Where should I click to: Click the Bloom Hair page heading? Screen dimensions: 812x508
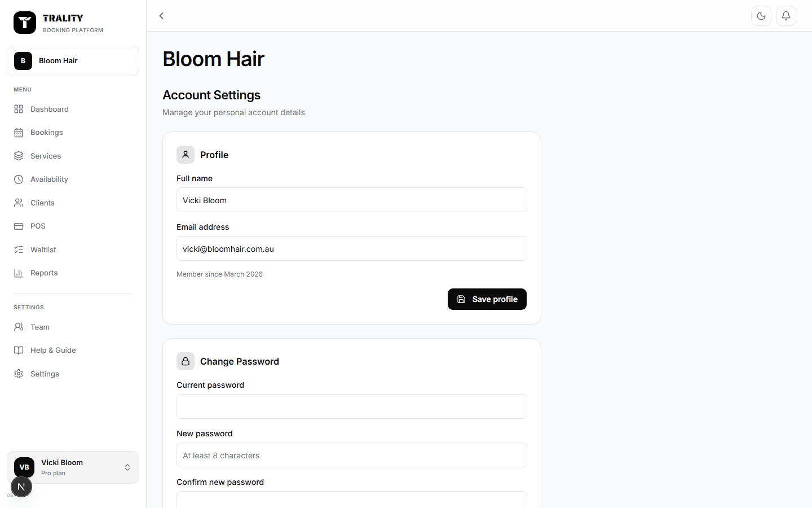coord(214,59)
